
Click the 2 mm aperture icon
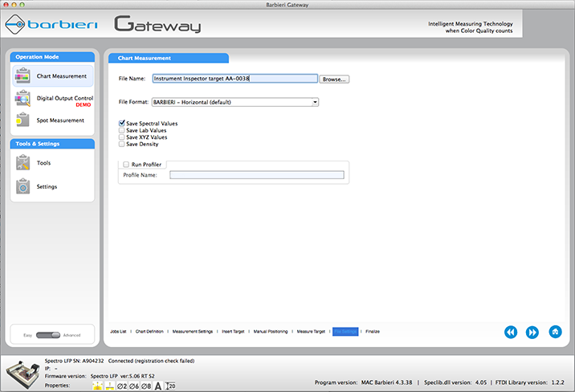122,386
